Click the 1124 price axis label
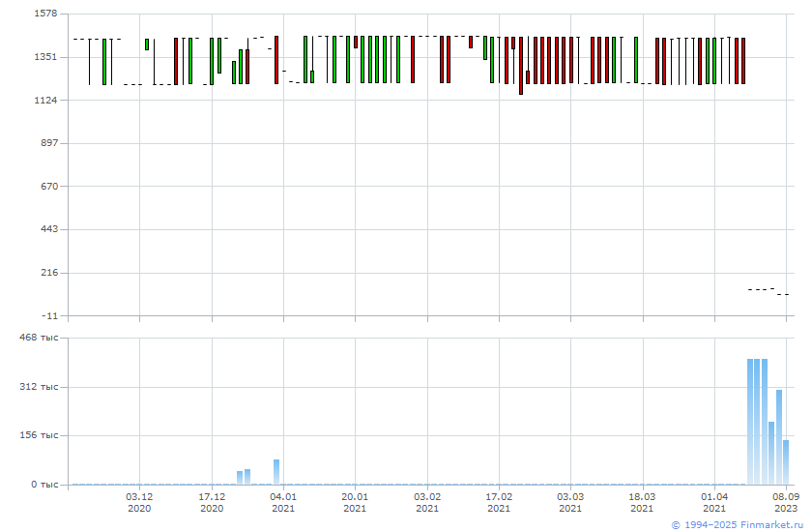This screenshot has width=812, height=532. (45, 100)
